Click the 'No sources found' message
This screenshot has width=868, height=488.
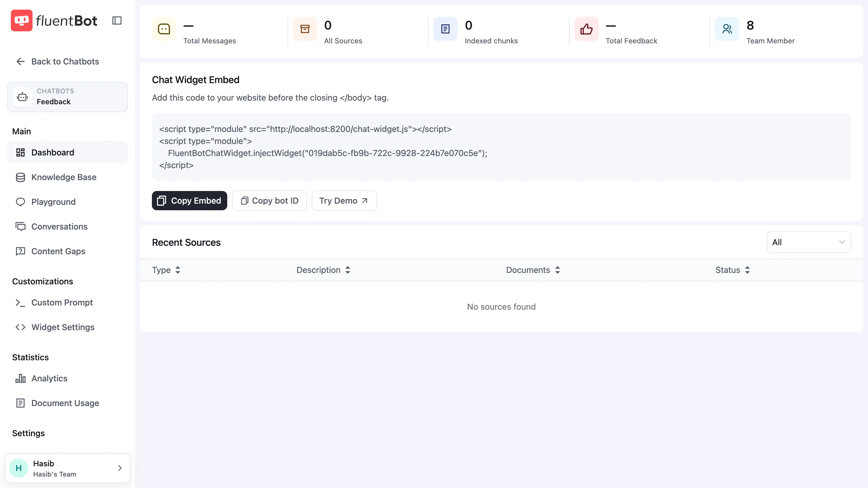(501, 307)
